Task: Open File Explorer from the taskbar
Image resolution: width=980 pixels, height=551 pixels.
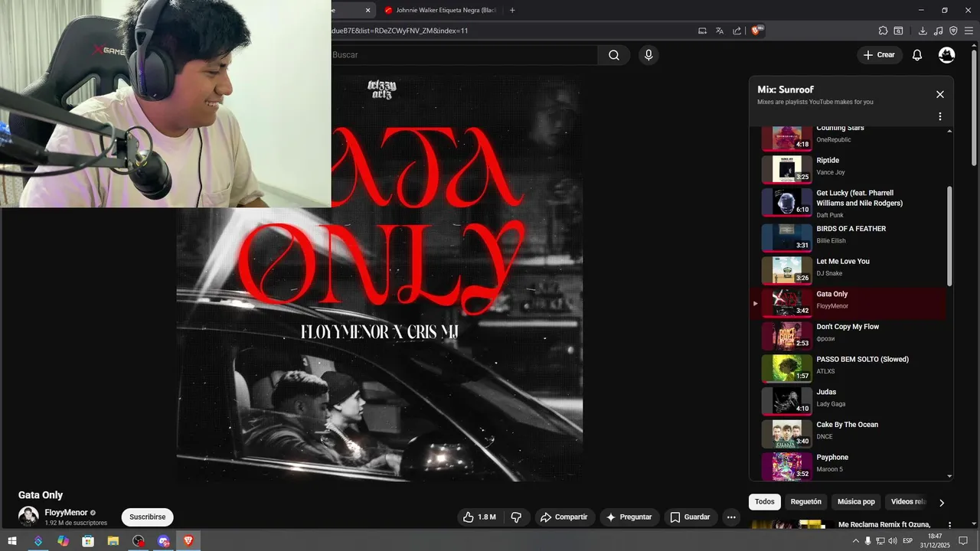Action: 113,541
